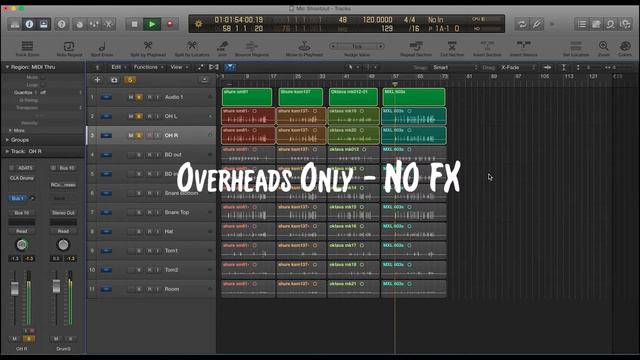Start playback with the green Play button
This screenshot has width=640, height=360.
[152, 24]
